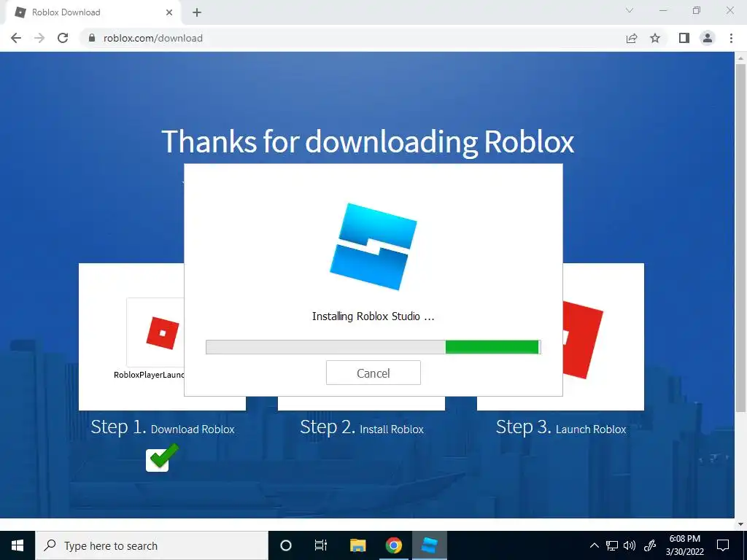Screen dimensions: 747x560
Task: Reload the Roblox download page
Action: click(63, 38)
